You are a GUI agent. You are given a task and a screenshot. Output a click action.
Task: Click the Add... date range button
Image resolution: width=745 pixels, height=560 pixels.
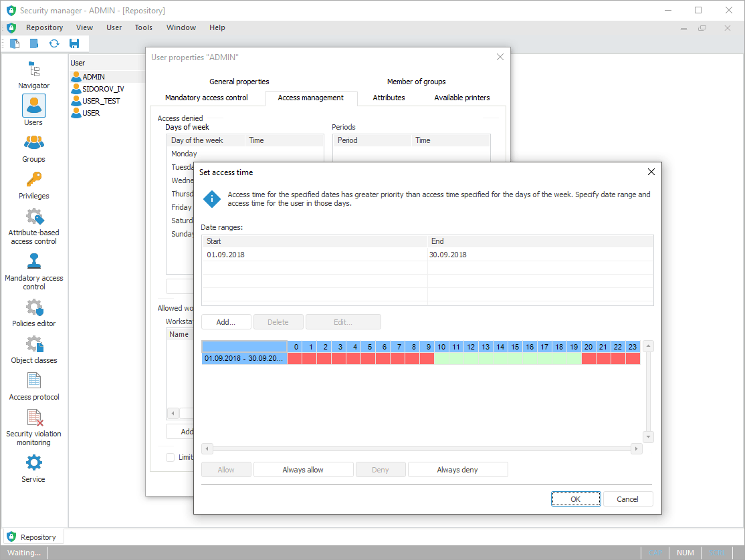[226, 322]
